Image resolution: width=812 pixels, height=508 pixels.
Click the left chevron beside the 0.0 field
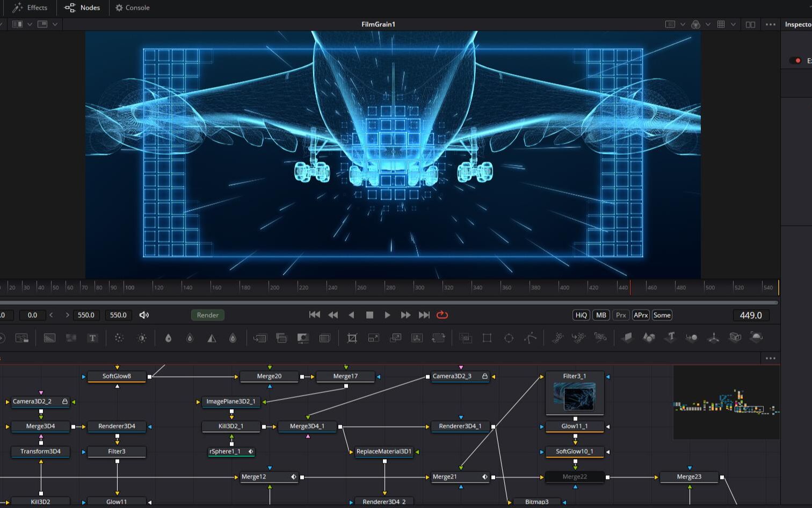click(x=51, y=315)
